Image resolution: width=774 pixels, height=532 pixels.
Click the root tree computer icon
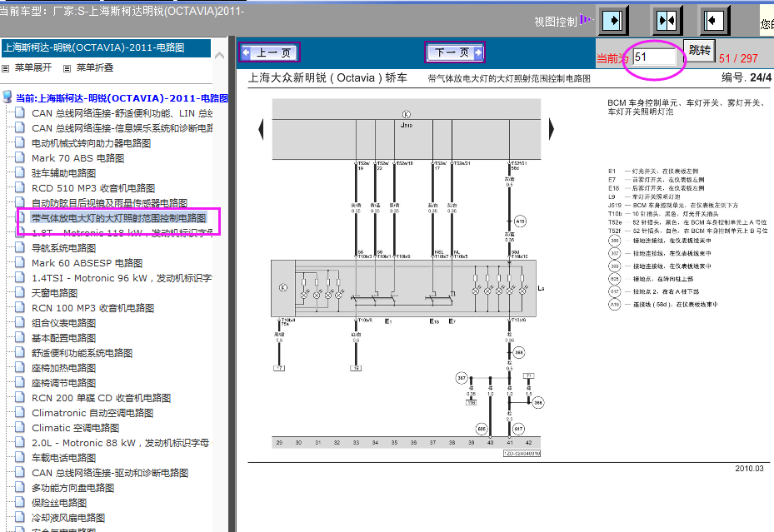(x=7, y=97)
